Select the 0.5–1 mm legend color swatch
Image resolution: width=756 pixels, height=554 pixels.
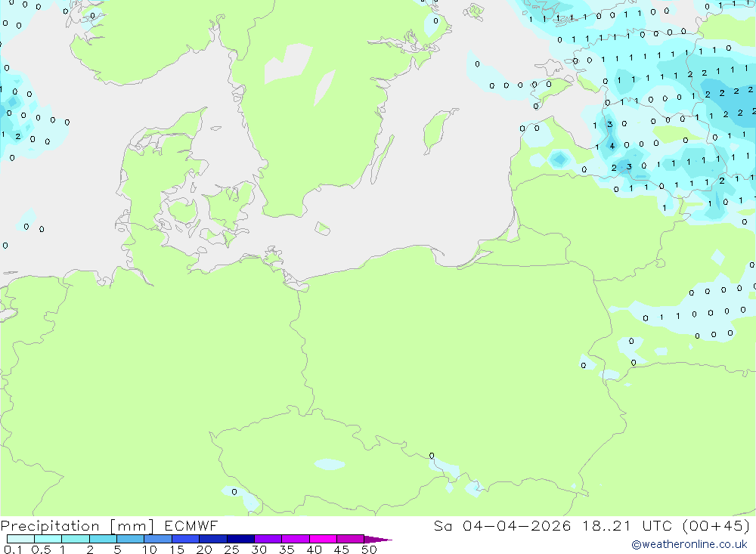pyautogui.click(x=48, y=539)
